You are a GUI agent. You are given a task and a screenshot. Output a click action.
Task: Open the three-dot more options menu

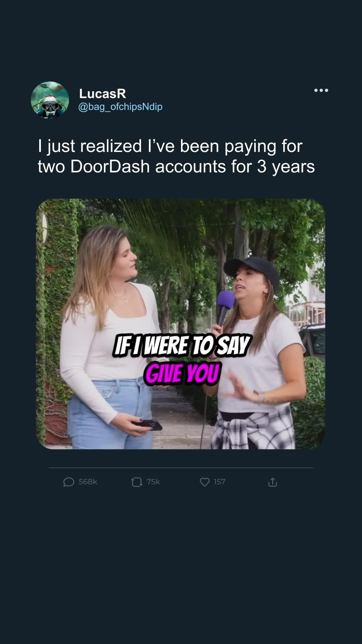click(321, 90)
